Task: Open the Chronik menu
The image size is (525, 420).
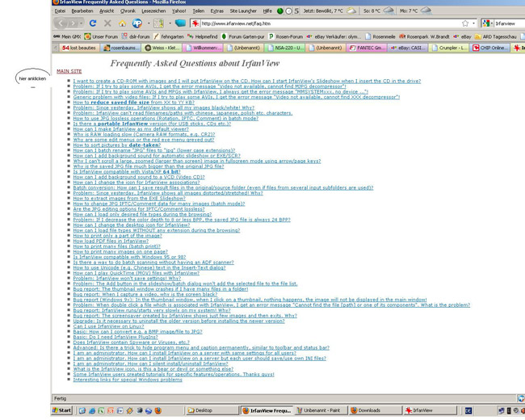Action: pos(128,10)
